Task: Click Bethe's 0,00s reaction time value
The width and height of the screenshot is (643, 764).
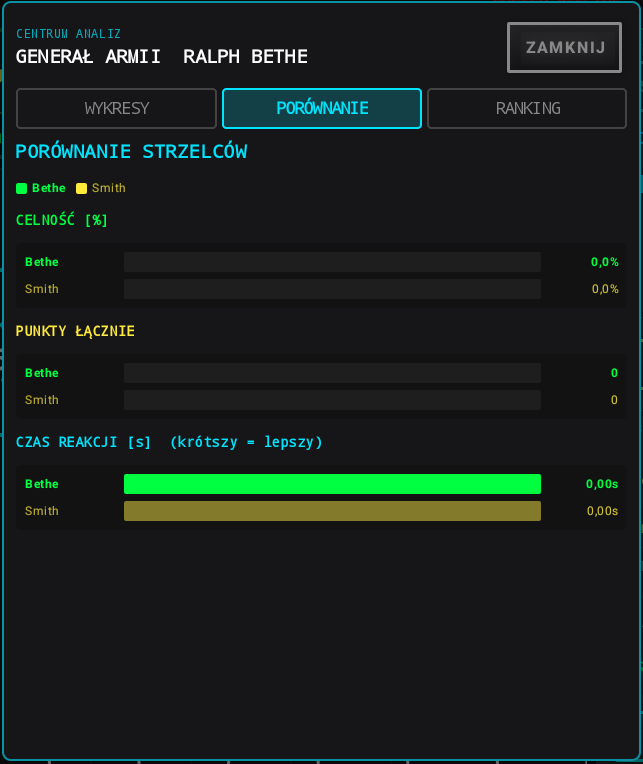Action: tap(602, 484)
